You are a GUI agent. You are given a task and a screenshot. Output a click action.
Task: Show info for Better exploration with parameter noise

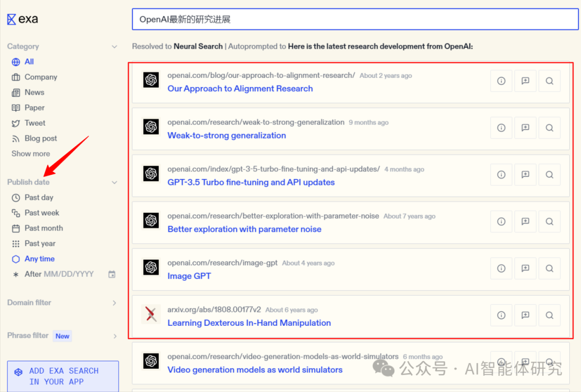click(x=501, y=222)
